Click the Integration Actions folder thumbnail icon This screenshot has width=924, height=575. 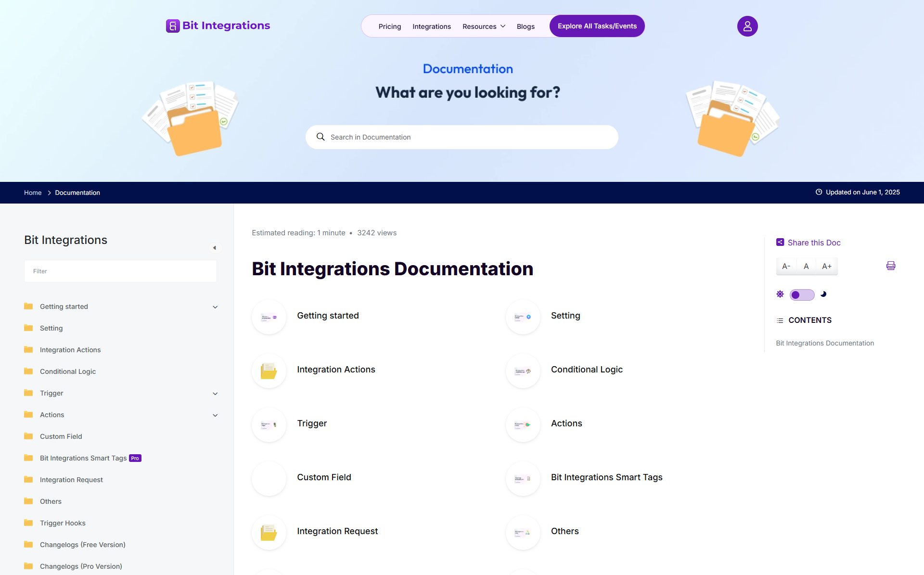(x=269, y=371)
